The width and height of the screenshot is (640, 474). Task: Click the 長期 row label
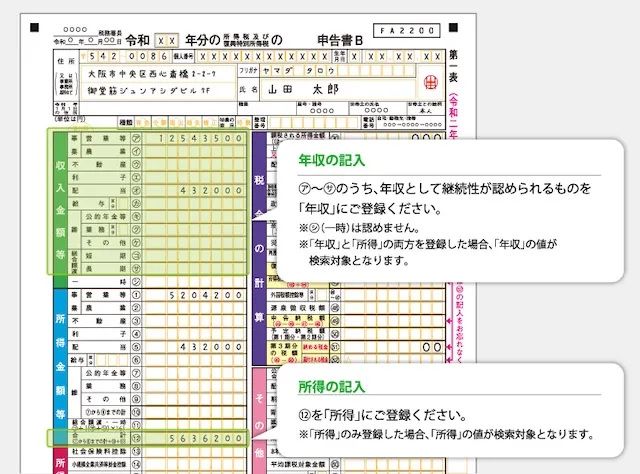point(106,269)
